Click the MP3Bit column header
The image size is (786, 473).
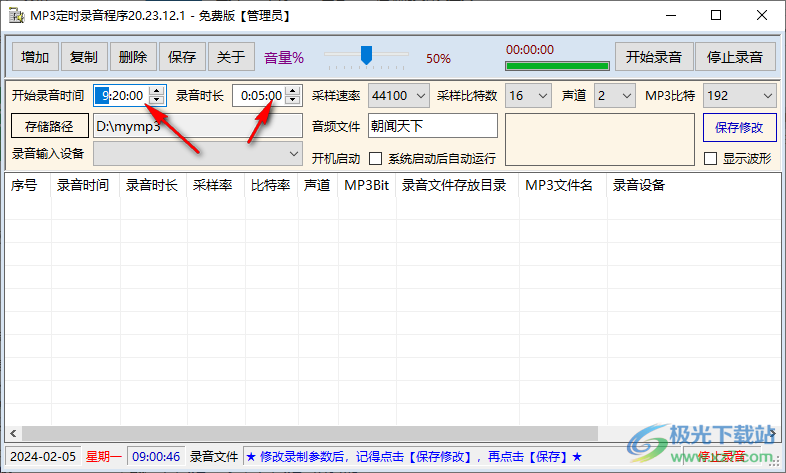[367, 185]
